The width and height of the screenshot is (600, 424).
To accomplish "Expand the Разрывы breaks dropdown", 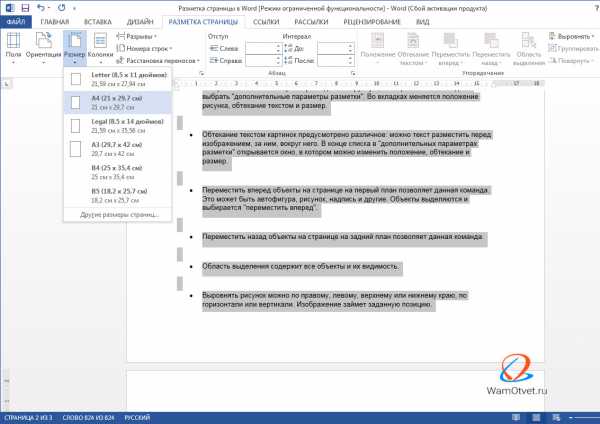I will point(136,36).
